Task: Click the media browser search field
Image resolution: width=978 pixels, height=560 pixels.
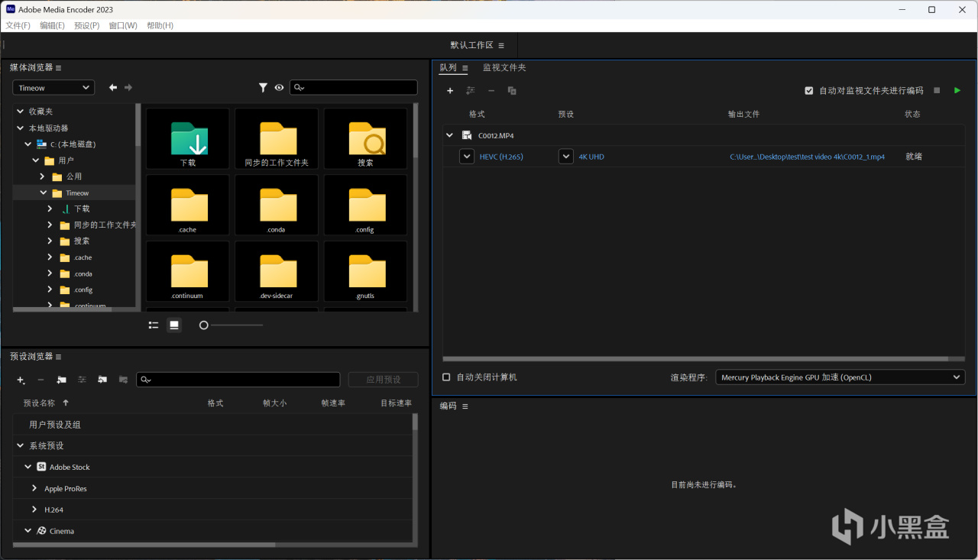Action: coord(354,88)
